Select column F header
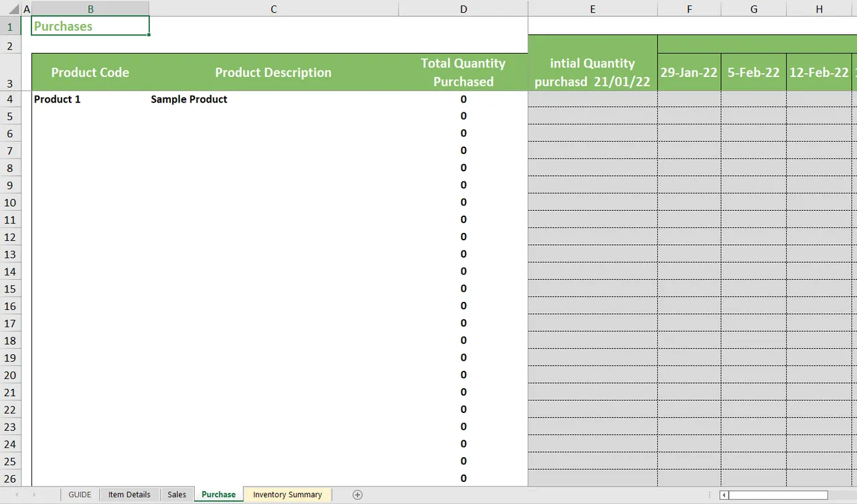Screen dimensions: 857x504 pyautogui.click(x=689, y=9)
